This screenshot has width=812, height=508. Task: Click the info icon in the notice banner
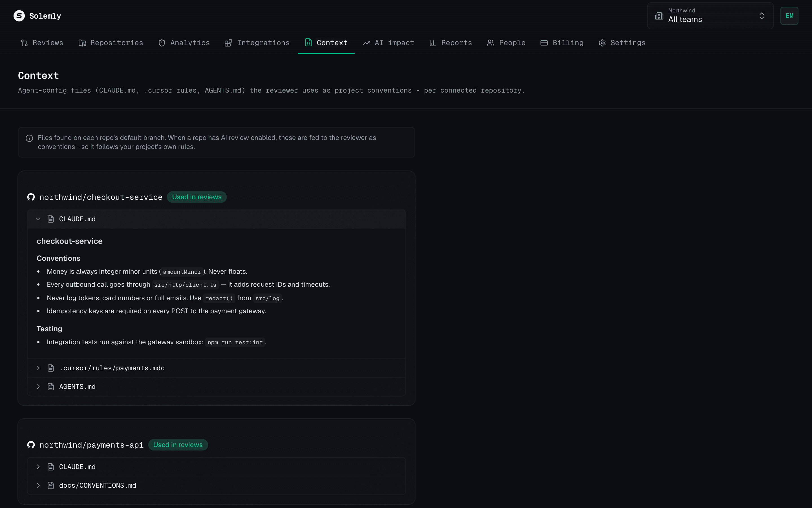[x=29, y=138]
